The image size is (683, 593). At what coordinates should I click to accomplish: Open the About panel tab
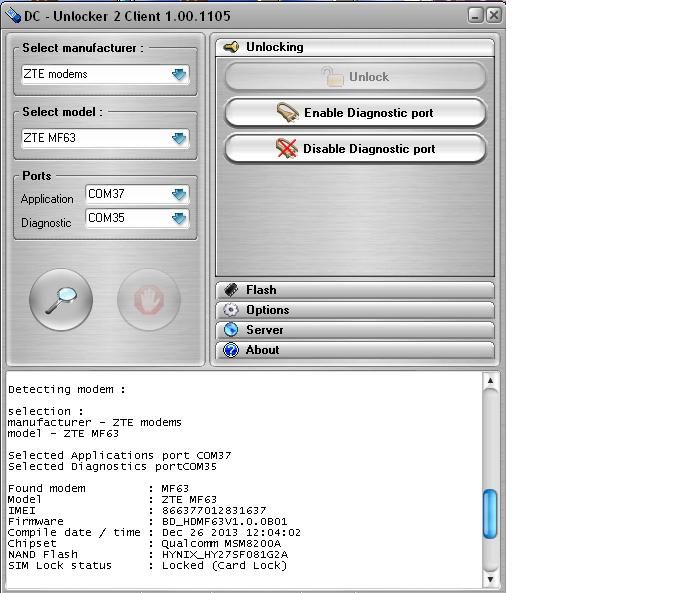click(355, 350)
